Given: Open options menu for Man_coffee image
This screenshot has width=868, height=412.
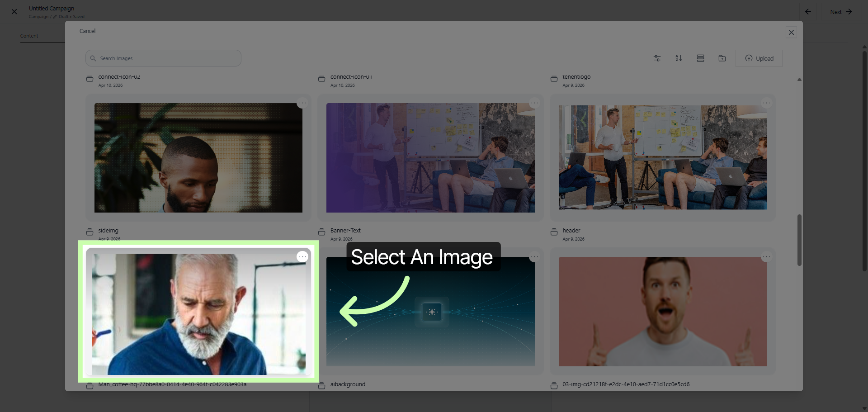Looking at the screenshot, I should click(302, 257).
